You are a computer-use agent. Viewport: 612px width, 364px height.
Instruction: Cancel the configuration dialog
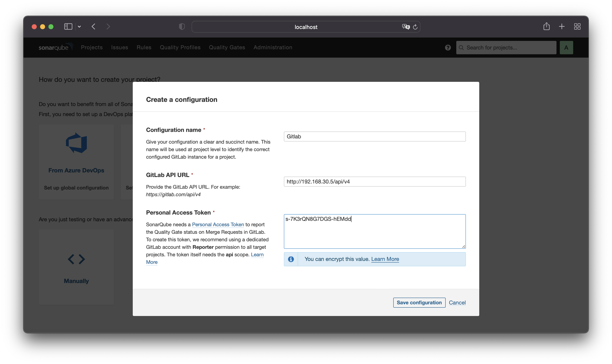tap(457, 302)
